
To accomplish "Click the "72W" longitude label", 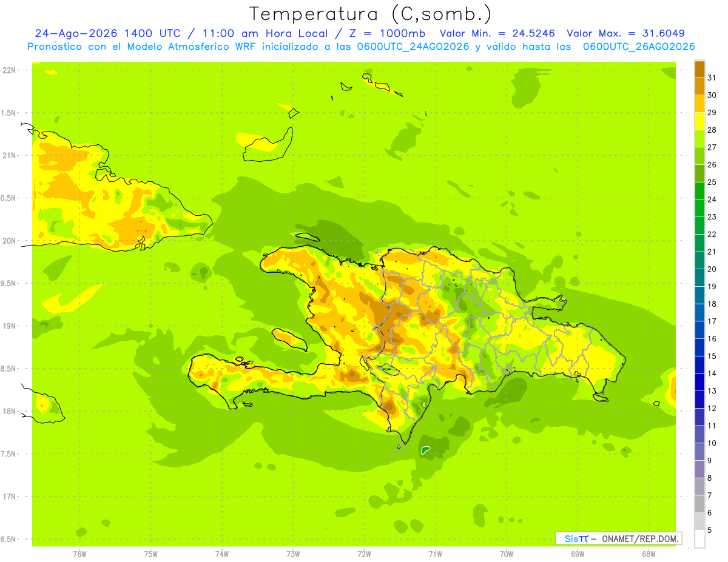I will pos(364,554).
